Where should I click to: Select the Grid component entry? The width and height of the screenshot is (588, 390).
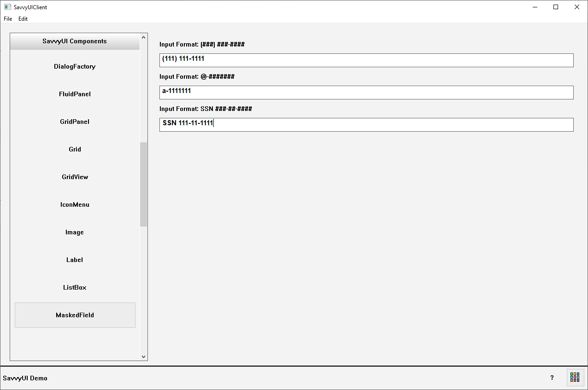coord(75,149)
